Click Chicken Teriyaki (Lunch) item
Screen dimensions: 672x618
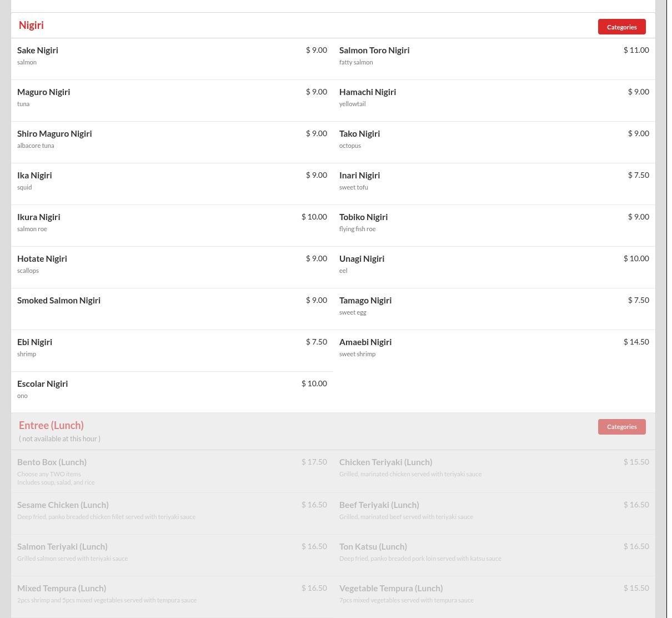tap(494, 471)
